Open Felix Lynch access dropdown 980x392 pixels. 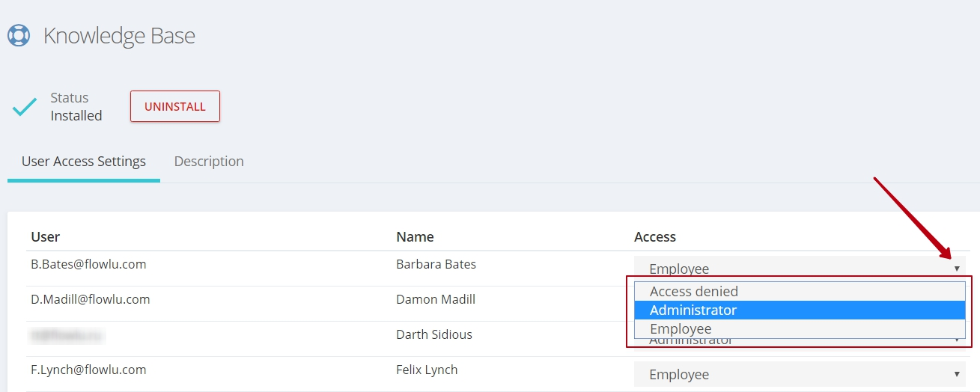[x=800, y=374]
